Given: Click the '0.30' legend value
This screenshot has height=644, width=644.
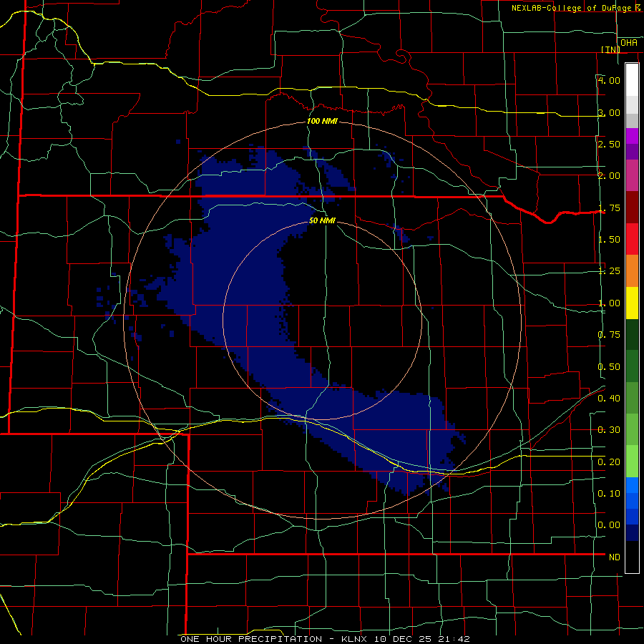Looking at the screenshot, I should [x=609, y=430].
